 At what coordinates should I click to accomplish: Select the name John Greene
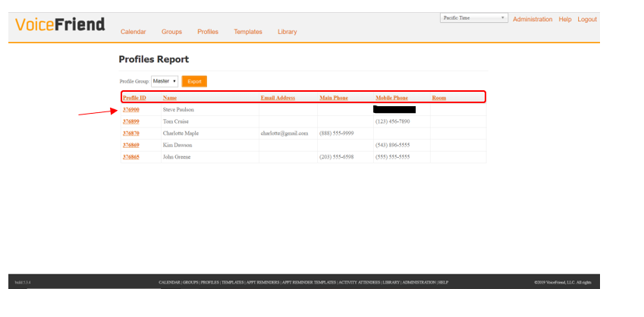(177, 157)
